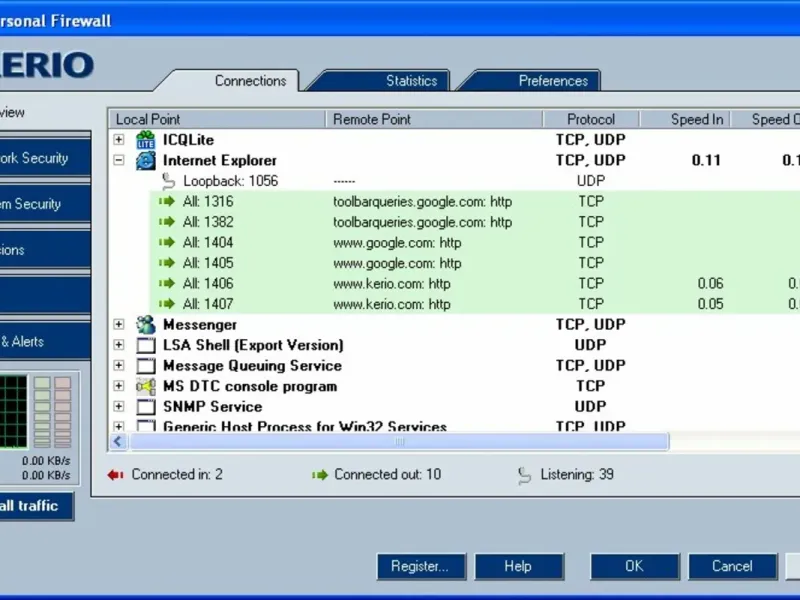Screen dimensions: 800x600
Task: Click the Connected in: 2 status text
Action: (177, 474)
